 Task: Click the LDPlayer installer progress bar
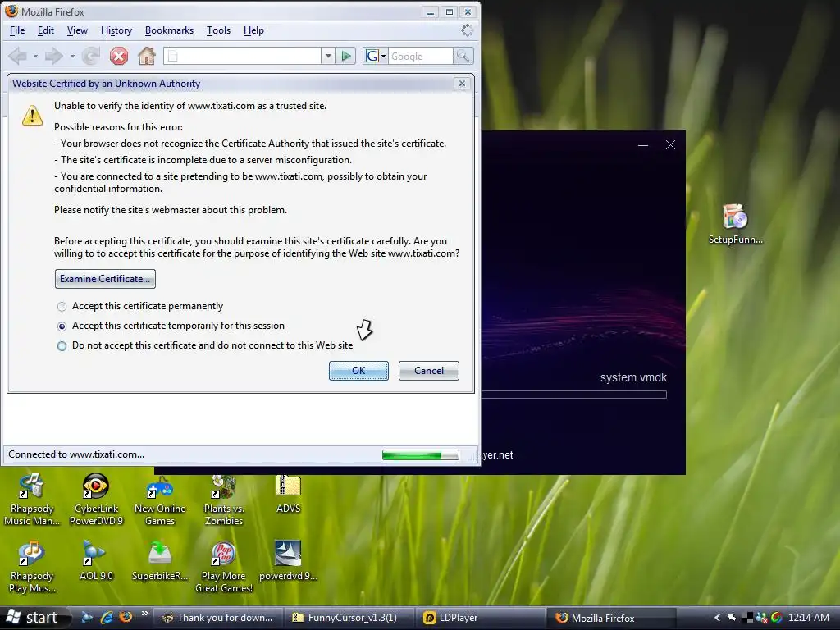click(573, 395)
